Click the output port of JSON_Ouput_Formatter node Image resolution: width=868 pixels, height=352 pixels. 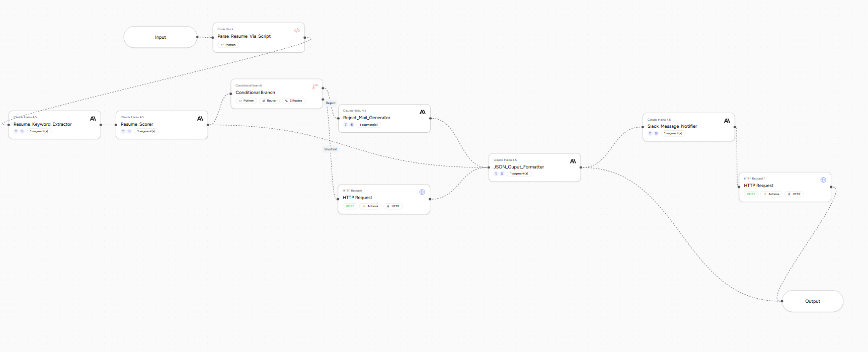[581, 167]
